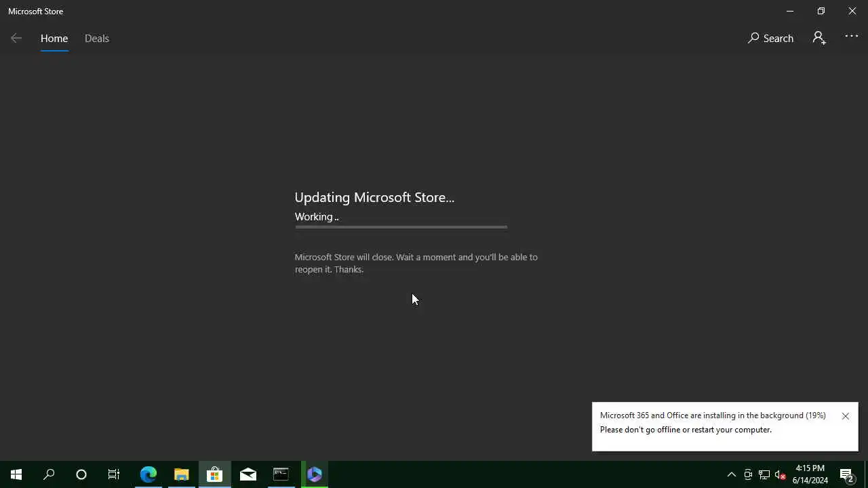This screenshot has width=868, height=488.
Task: Minimize the Microsoft Store window
Action: point(789,11)
